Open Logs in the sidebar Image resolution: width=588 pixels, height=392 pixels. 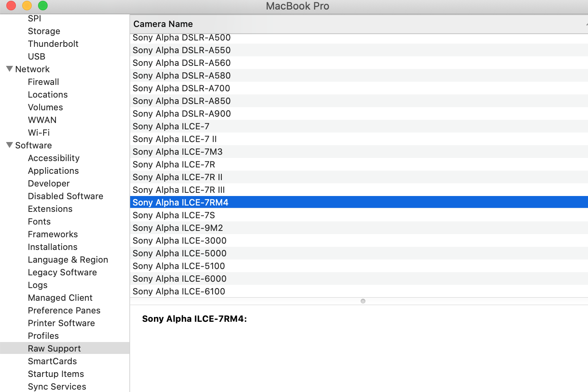point(38,285)
